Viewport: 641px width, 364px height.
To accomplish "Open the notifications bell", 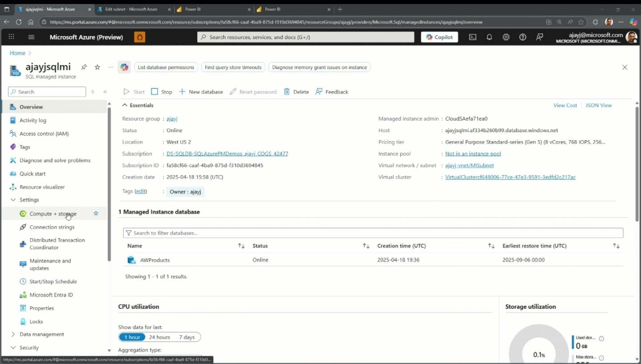I will point(489,37).
